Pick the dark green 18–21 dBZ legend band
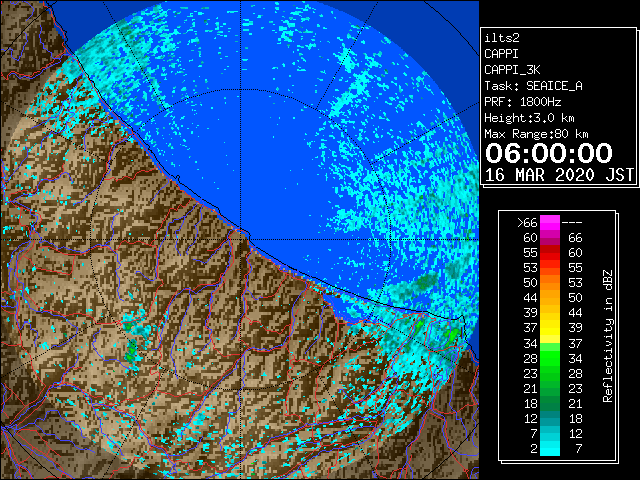The width and height of the screenshot is (640, 480). pos(550,403)
